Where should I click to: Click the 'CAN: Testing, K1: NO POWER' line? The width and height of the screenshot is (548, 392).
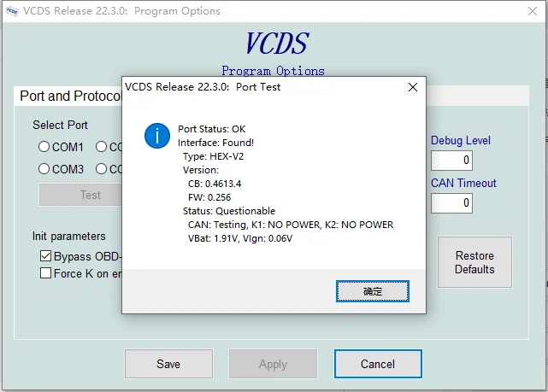(x=291, y=225)
